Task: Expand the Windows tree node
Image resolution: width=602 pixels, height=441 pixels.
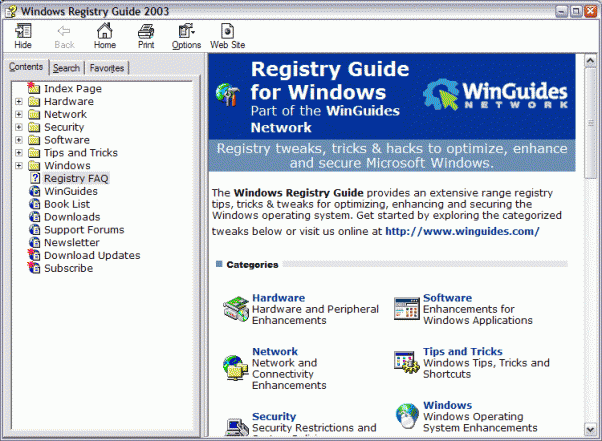Action: (19, 165)
